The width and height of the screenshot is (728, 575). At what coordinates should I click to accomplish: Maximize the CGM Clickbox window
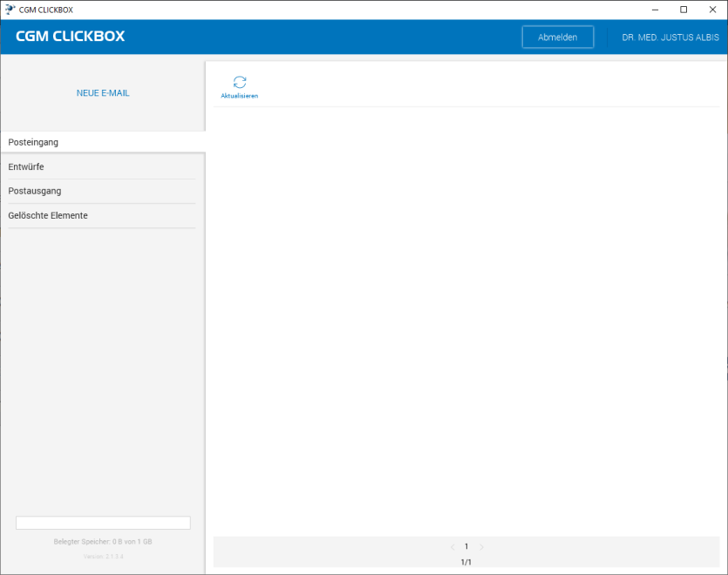[684, 10]
